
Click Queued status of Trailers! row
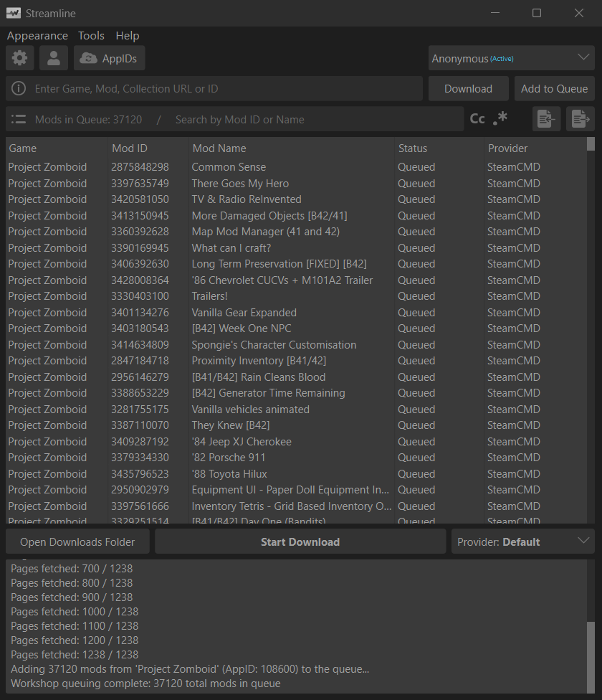[x=416, y=296]
